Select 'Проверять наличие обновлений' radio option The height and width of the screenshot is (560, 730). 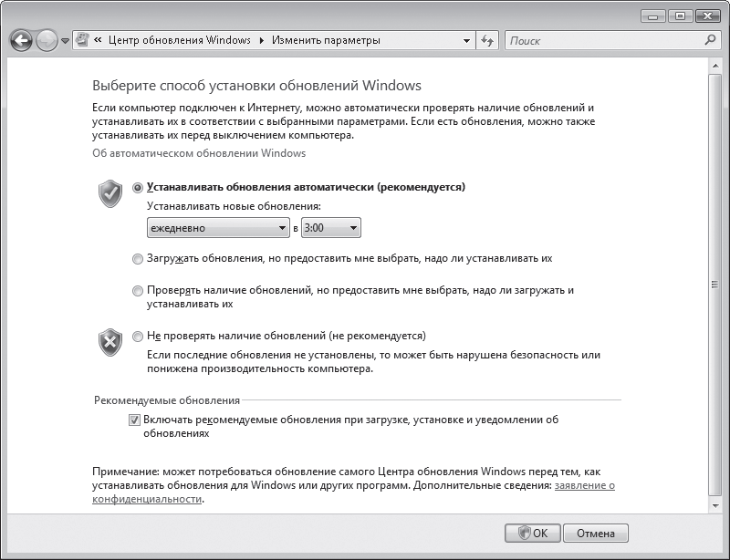138,291
